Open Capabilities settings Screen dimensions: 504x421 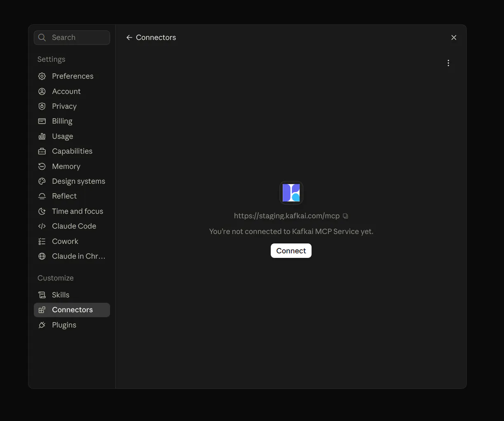(x=72, y=151)
